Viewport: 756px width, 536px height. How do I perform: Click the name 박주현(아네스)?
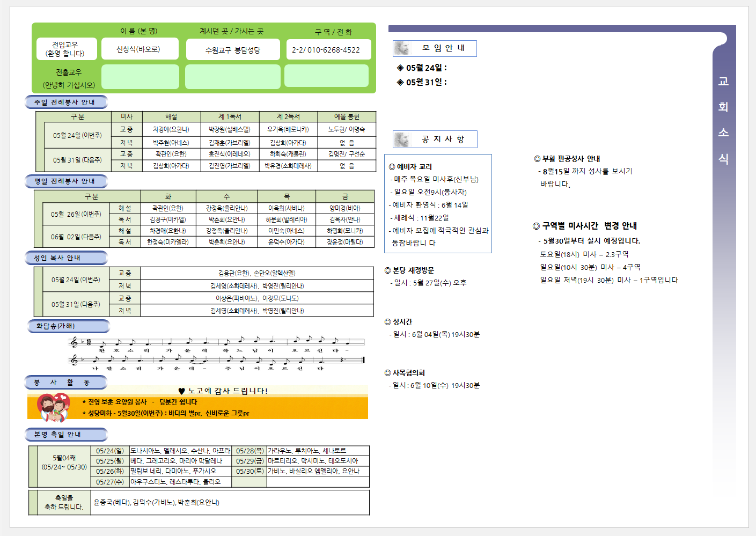171,143
